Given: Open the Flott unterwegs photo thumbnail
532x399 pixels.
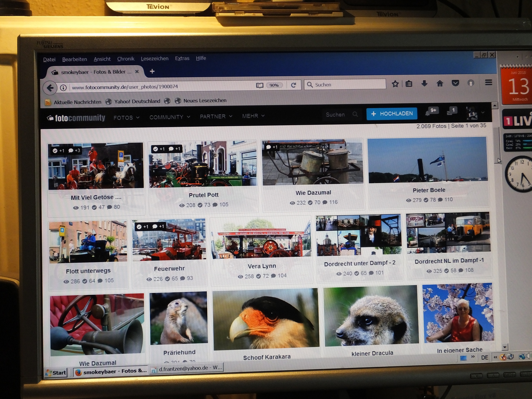Looking at the screenshot, I should (88, 242).
